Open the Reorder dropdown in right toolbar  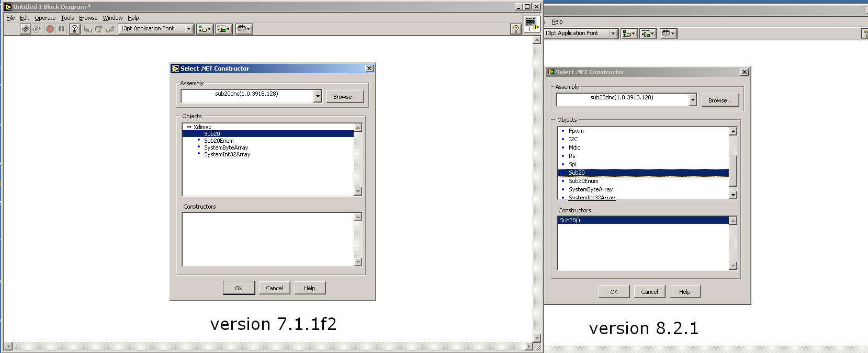[x=668, y=33]
